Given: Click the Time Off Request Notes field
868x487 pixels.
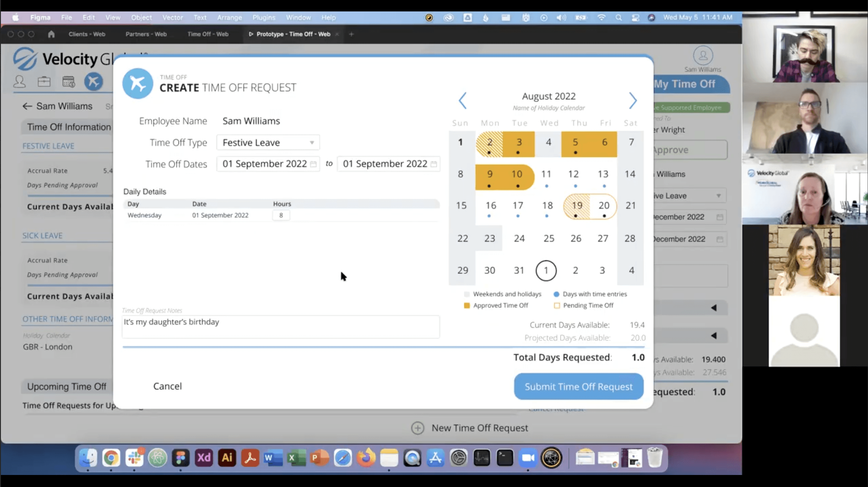Looking at the screenshot, I should point(280,326).
